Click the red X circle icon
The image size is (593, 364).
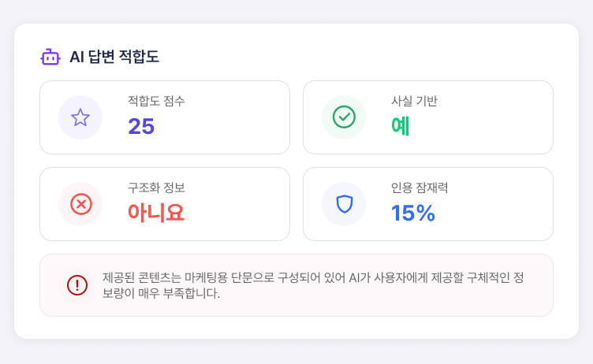pos(81,204)
